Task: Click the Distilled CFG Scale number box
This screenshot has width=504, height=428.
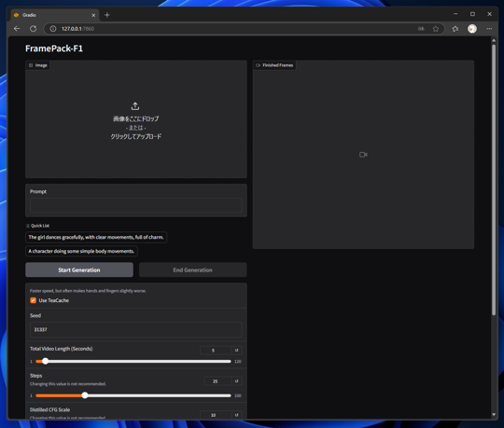Action: point(215,415)
